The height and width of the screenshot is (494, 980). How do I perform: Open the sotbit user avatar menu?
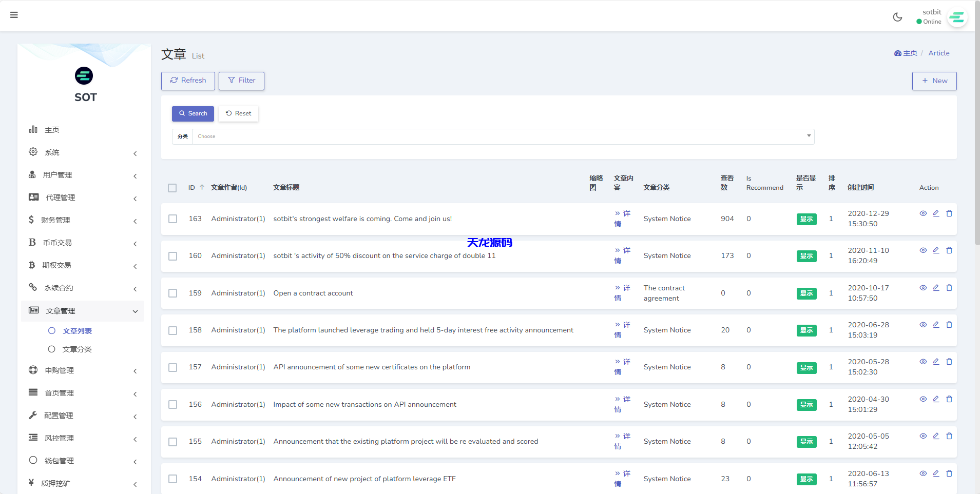(x=957, y=17)
